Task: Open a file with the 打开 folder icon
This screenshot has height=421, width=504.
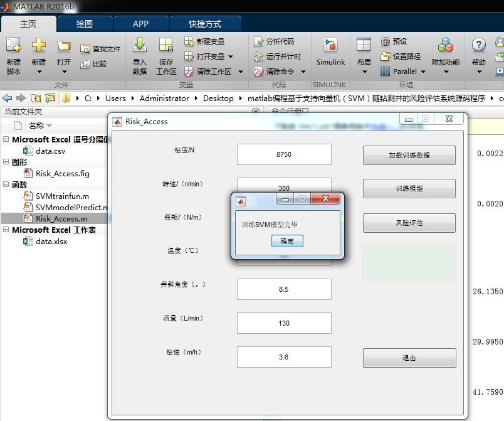Action: pos(64,45)
